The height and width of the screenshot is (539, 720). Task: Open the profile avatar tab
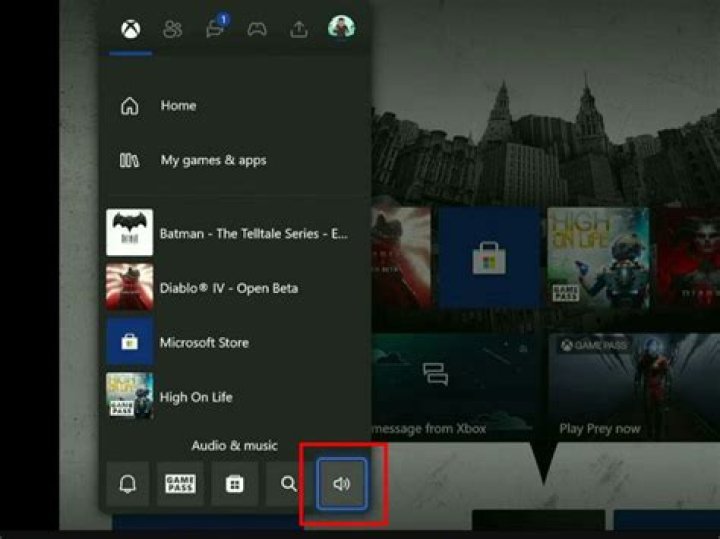[341, 27]
